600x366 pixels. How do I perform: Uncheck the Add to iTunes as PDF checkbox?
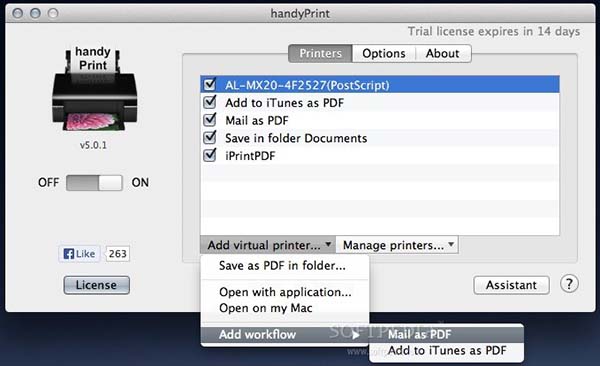tap(210, 102)
